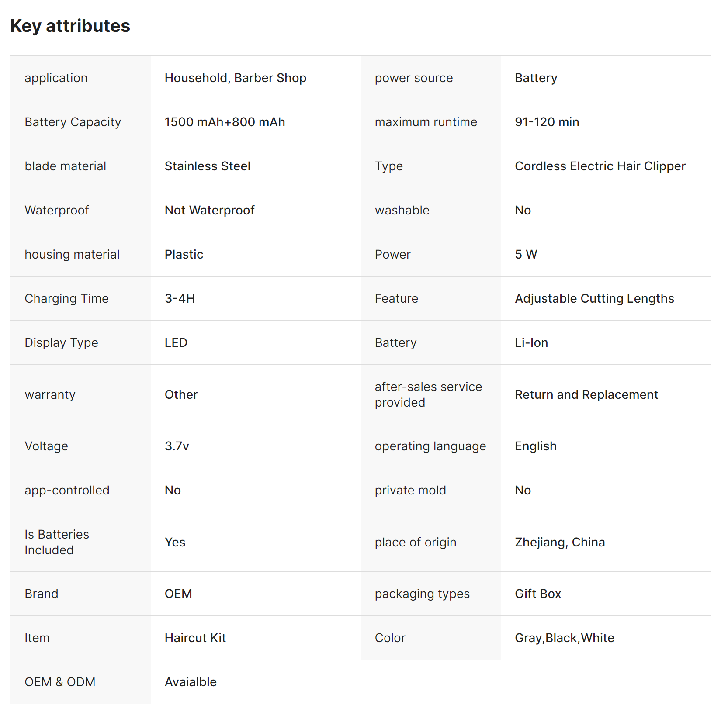Click the "Avaialble" OEM & ODM value
This screenshot has height=712, width=728.
(191, 682)
